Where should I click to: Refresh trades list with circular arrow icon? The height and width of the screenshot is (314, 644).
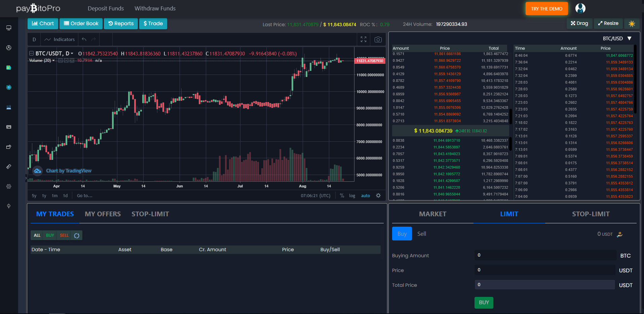77,235
